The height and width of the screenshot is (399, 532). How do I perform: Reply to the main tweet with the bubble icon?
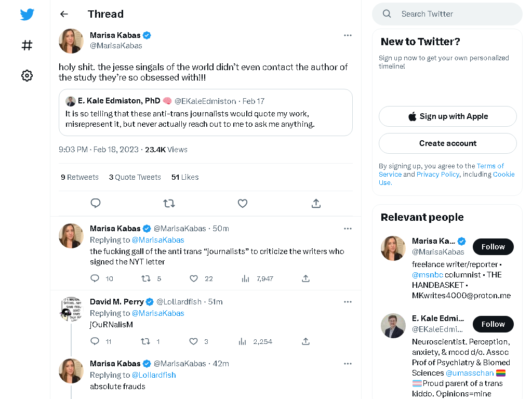coord(96,203)
